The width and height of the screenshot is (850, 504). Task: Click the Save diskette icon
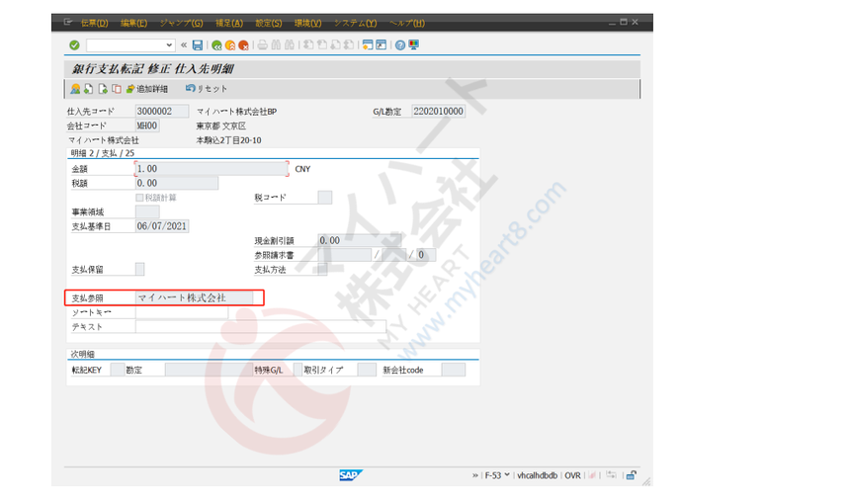[x=198, y=45]
